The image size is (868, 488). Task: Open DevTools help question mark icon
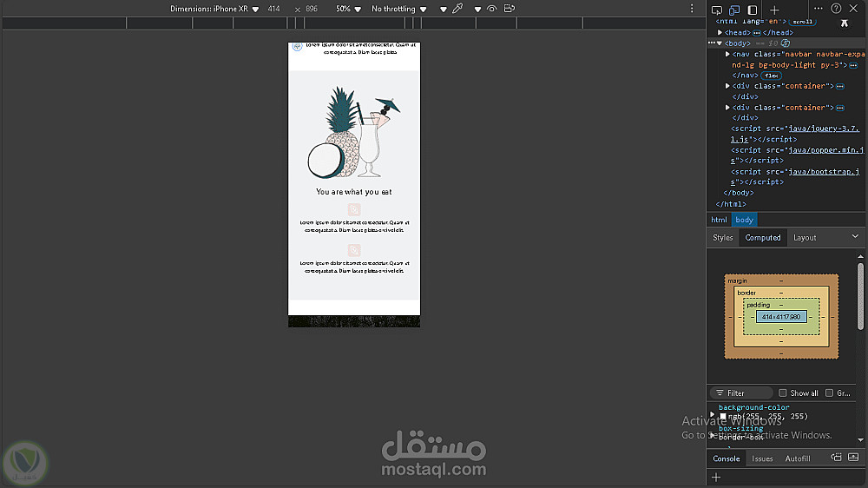836,9
